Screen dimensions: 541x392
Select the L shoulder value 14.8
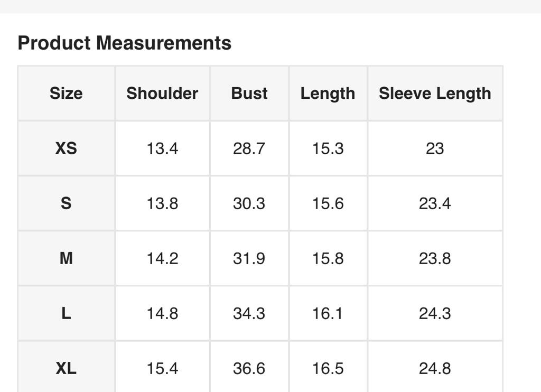pyautogui.click(x=162, y=313)
